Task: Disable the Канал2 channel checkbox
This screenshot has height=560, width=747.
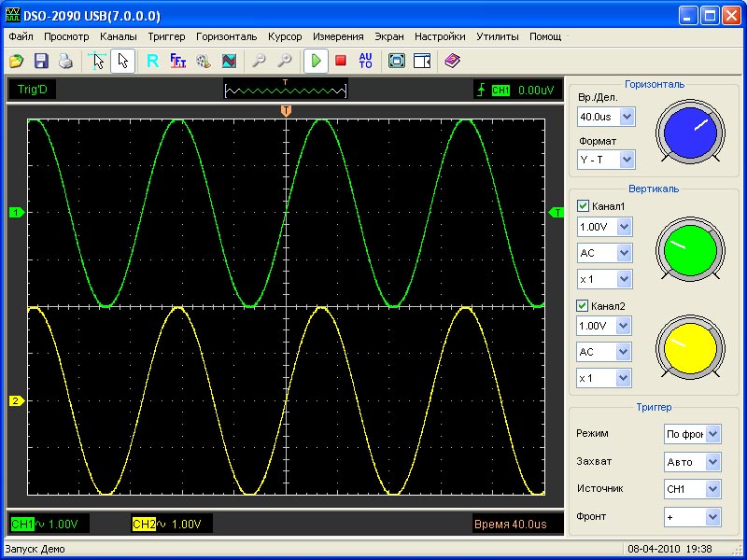Action: pyautogui.click(x=584, y=305)
